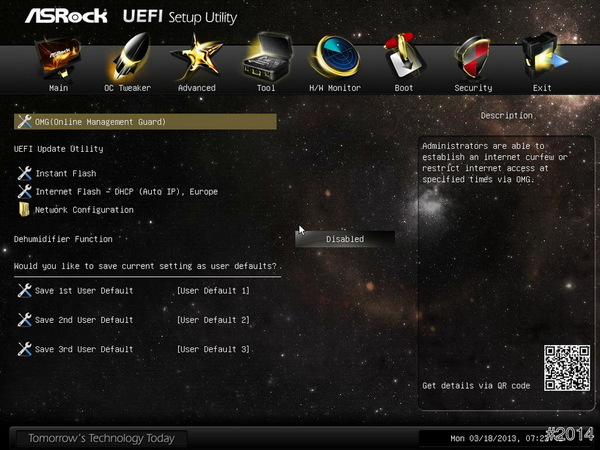600x450 pixels.
Task: Click the H/W Monitor radar icon
Action: coord(335,57)
